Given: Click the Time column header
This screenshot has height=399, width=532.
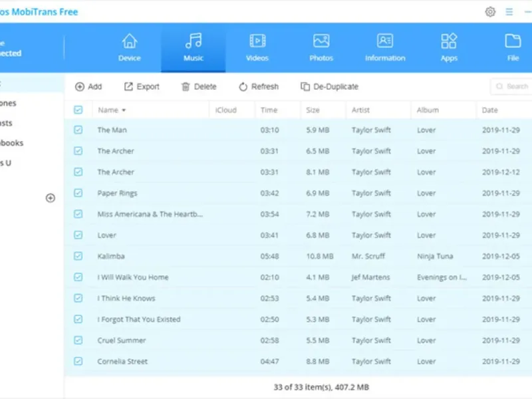Looking at the screenshot, I should coord(269,110).
